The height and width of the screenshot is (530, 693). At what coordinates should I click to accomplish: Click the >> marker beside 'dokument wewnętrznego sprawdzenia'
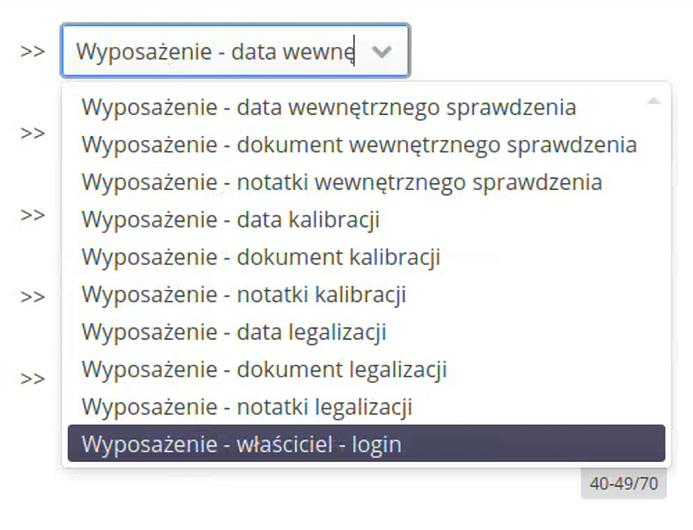[x=32, y=133]
